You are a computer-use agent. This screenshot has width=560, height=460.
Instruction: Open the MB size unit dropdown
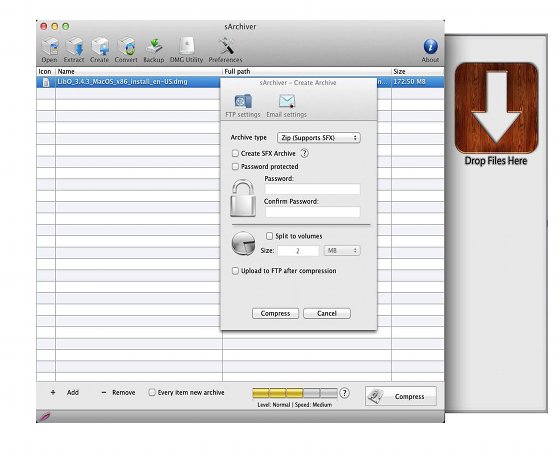[x=342, y=250]
